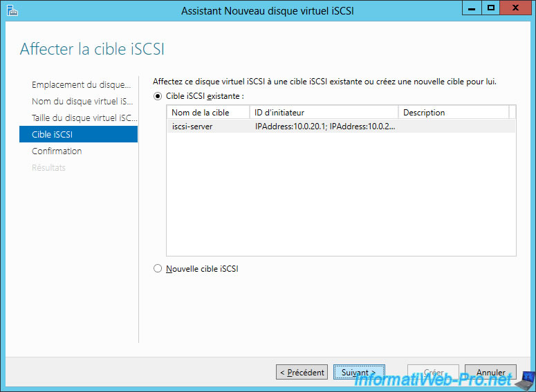This screenshot has width=536, height=392.
Task: Sort by the ID d'initiateur column header
Action: pyautogui.click(x=324, y=113)
